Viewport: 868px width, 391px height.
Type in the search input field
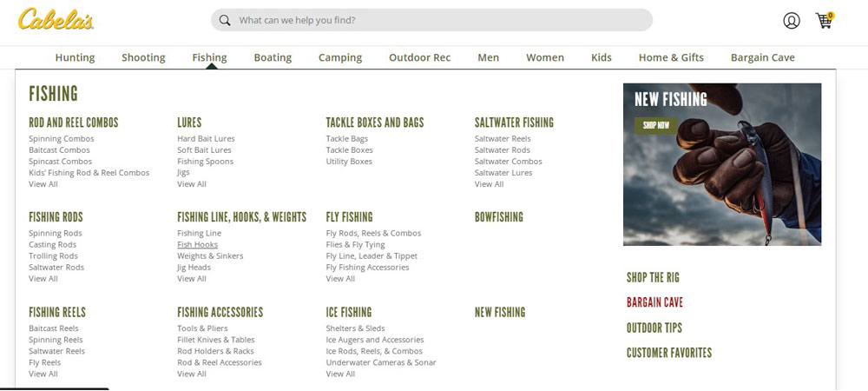(434, 20)
